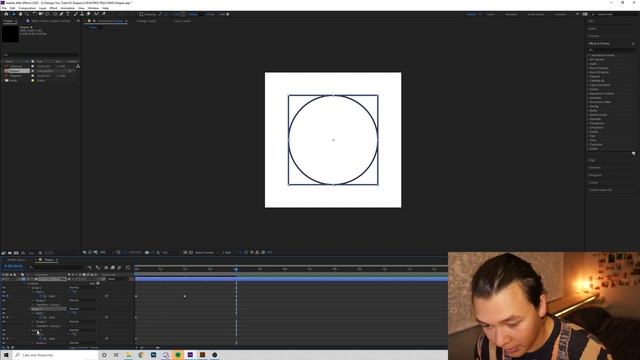Viewport: 640px width, 360px height.
Task: Open the Composition menu
Action: click(27, 8)
